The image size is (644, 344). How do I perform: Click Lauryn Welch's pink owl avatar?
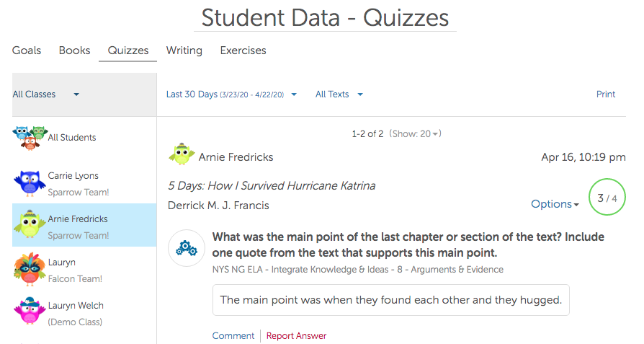point(29,312)
